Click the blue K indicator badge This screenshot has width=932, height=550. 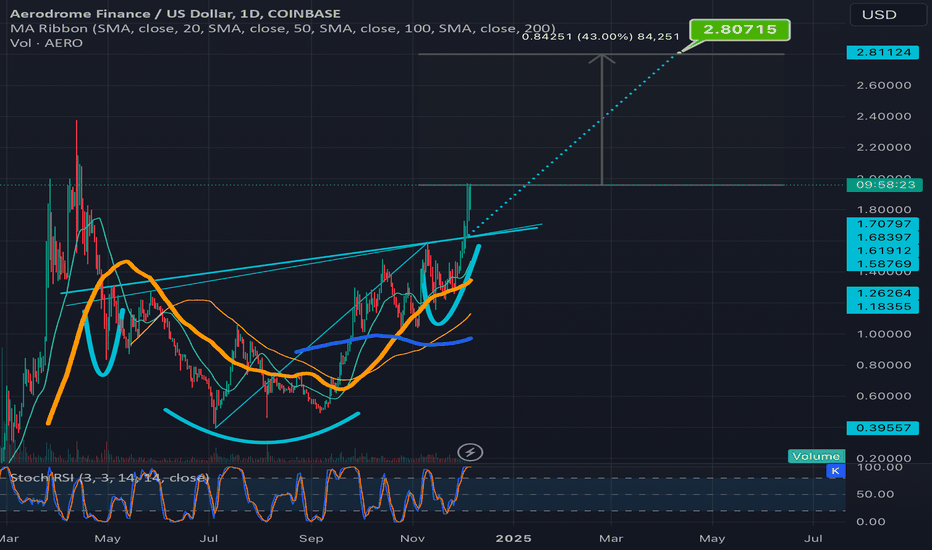click(x=836, y=471)
